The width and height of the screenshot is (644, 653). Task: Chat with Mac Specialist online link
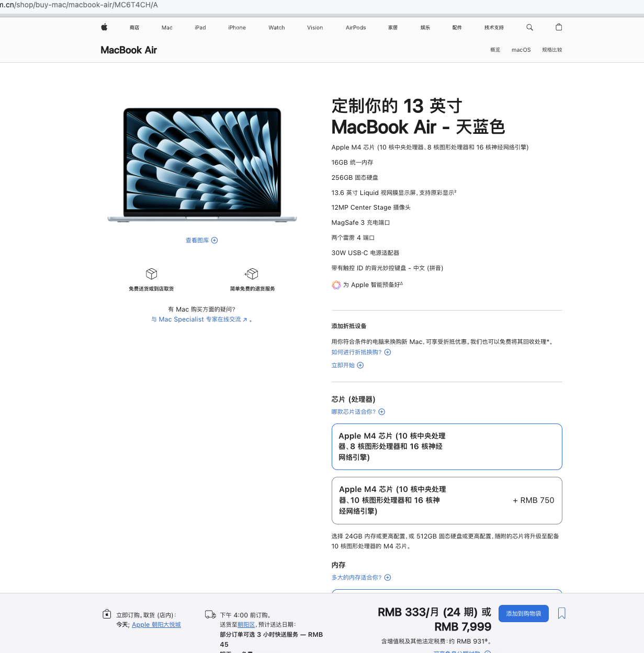(199, 319)
